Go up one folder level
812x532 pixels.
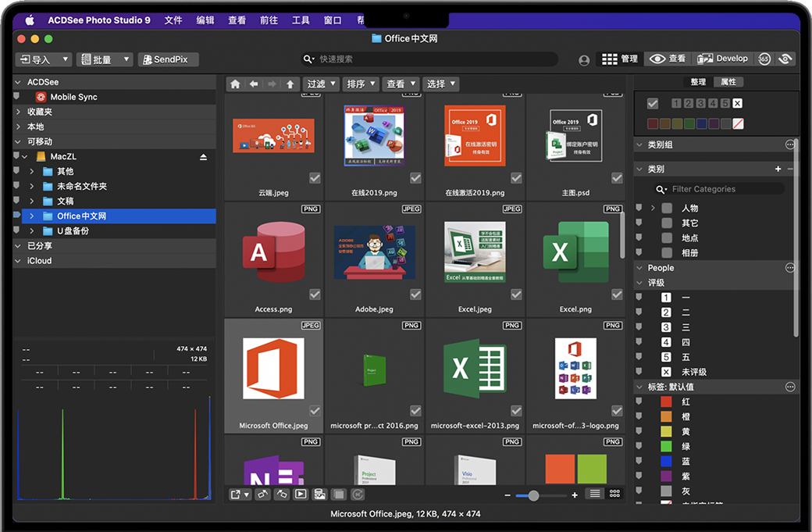click(x=290, y=84)
